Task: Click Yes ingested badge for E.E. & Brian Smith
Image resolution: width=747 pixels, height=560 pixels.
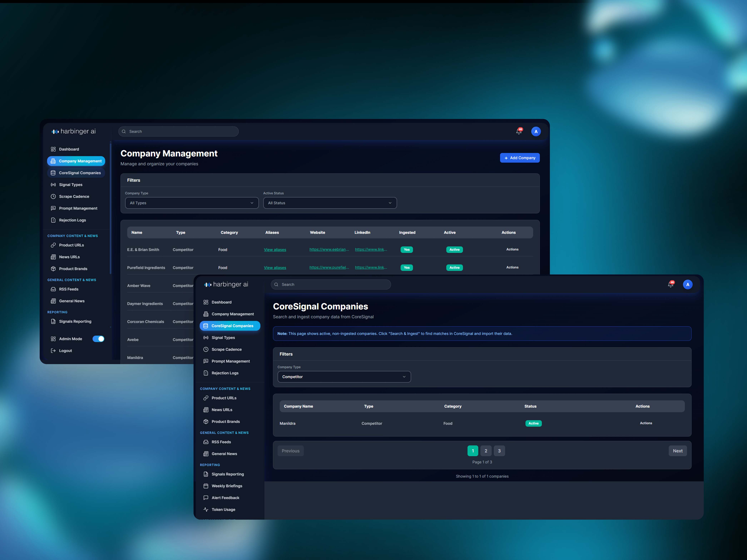Action: (407, 250)
